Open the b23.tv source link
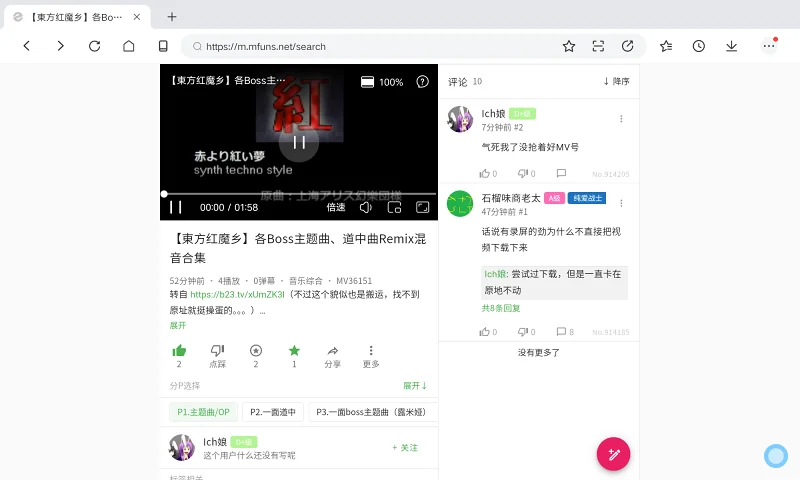This screenshot has height=480, width=800. click(237, 294)
